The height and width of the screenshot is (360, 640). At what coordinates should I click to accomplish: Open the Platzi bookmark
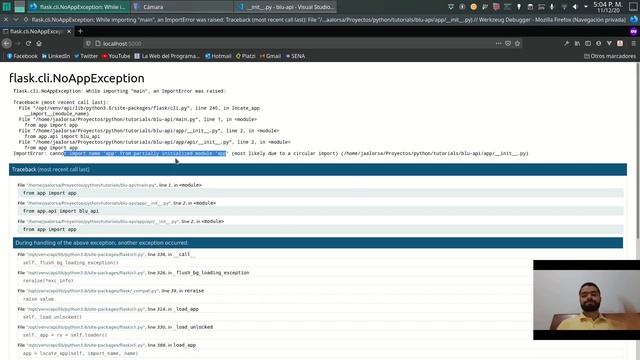point(246,56)
